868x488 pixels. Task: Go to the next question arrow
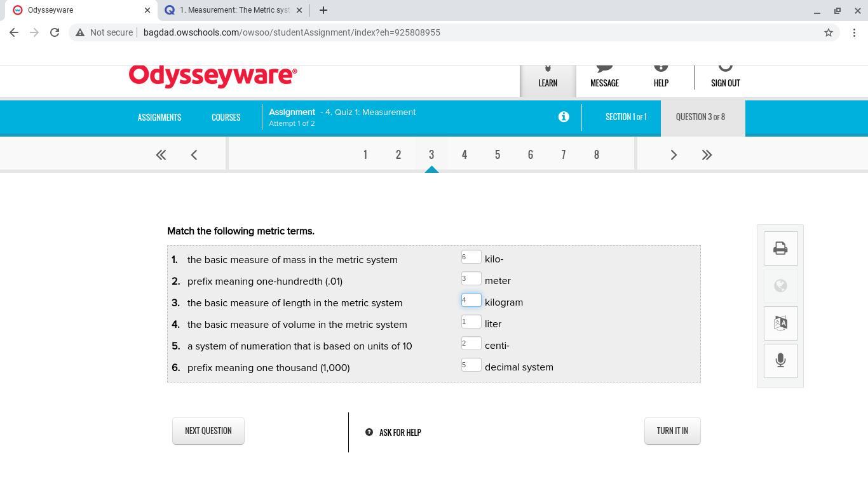[674, 154]
